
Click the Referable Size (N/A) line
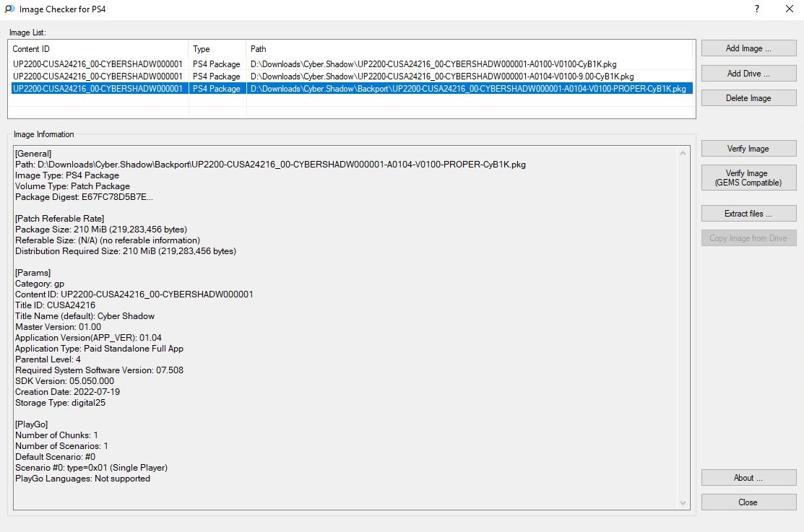pos(108,240)
